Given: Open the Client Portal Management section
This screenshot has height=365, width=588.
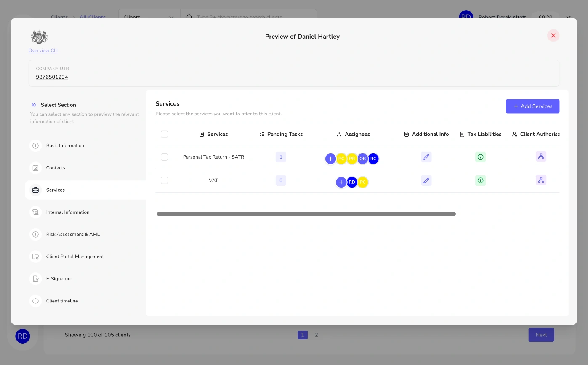Looking at the screenshot, I should [86, 257].
